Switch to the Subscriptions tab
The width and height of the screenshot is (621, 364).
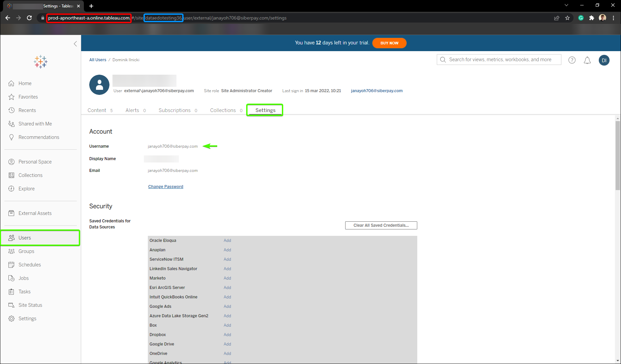pyautogui.click(x=174, y=110)
